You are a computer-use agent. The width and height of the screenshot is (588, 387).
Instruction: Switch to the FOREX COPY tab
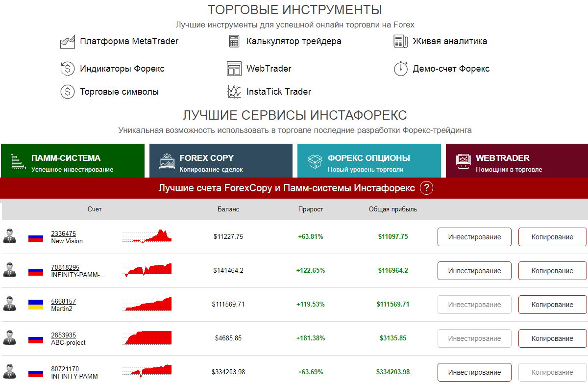(x=221, y=161)
